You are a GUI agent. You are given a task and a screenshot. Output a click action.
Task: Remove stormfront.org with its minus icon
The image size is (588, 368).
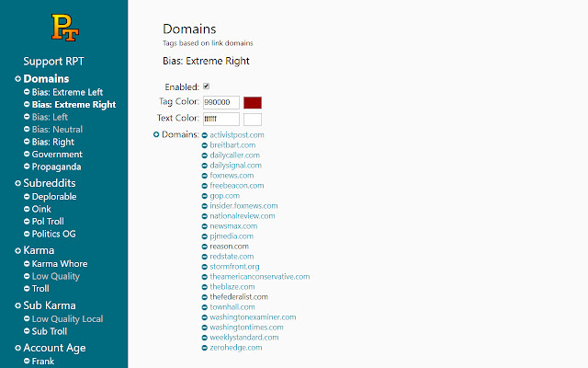[x=205, y=267]
